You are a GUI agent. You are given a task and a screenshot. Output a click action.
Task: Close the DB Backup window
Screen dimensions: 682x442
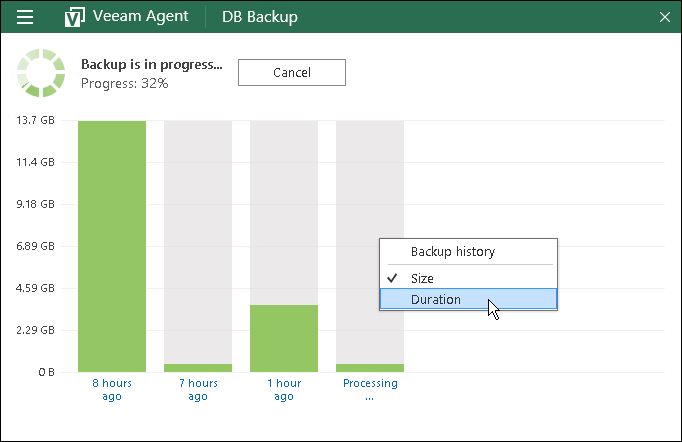click(665, 17)
